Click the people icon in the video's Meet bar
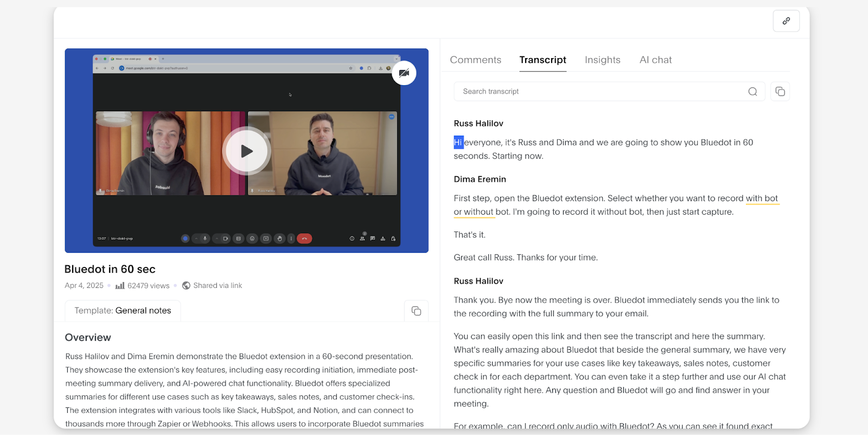 tap(362, 238)
